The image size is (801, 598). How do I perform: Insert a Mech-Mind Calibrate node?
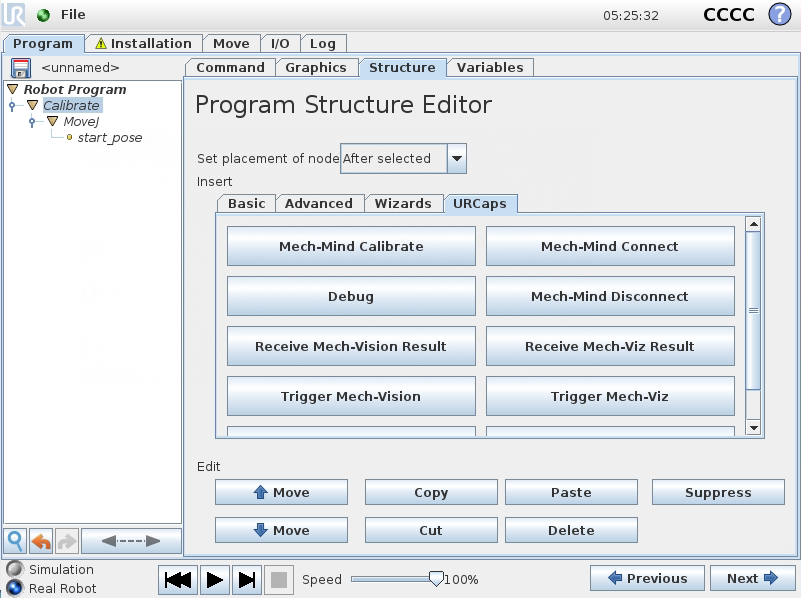(x=351, y=246)
